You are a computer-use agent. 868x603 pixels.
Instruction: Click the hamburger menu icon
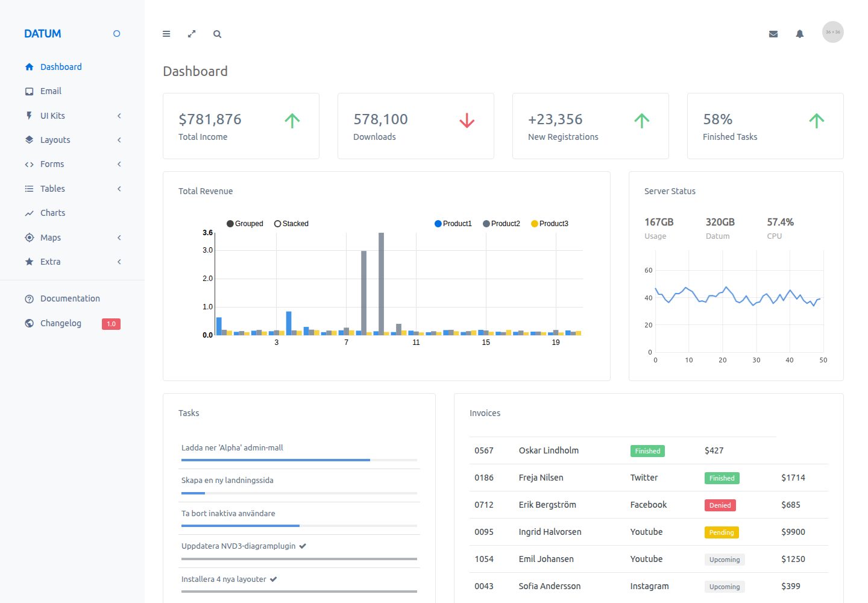[x=166, y=34]
